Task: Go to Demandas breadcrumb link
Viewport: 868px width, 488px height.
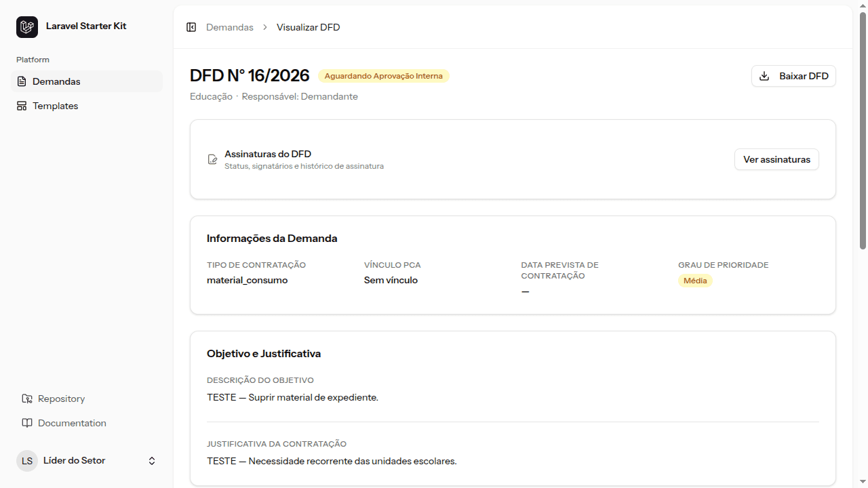Action: (x=230, y=27)
